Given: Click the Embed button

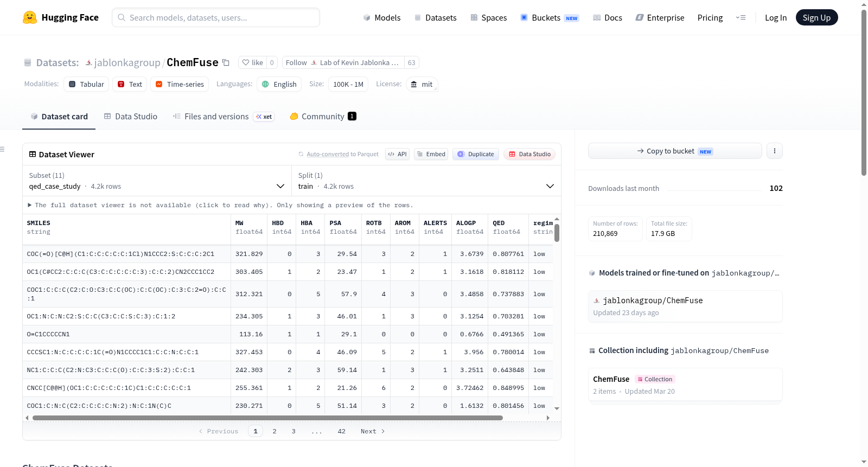Looking at the screenshot, I should 431,154.
